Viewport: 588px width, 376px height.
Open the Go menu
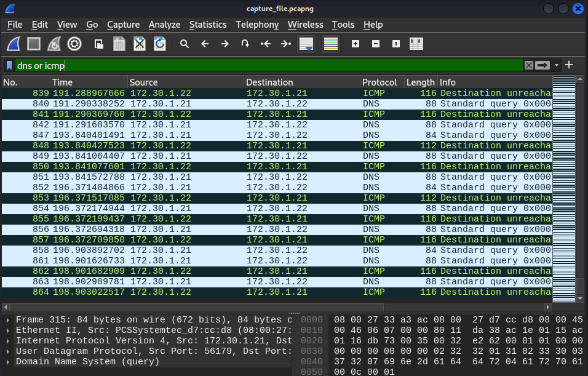tap(92, 25)
